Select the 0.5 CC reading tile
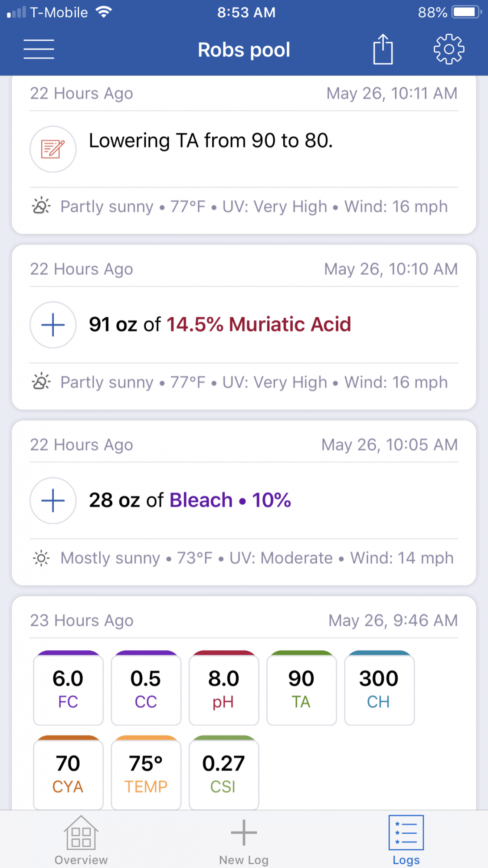Image resolution: width=488 pixels, height=868 pixels. click(146, 688)
